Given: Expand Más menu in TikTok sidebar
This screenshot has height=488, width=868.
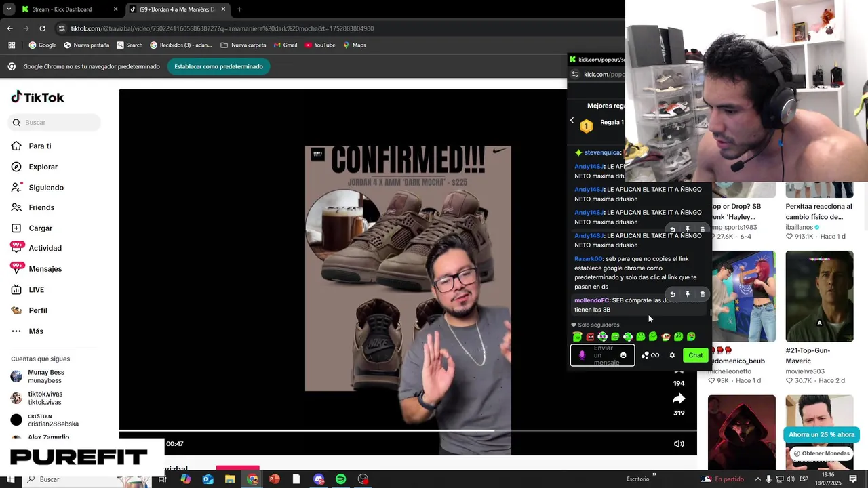Looking at the screenshot, I should 27,331.
